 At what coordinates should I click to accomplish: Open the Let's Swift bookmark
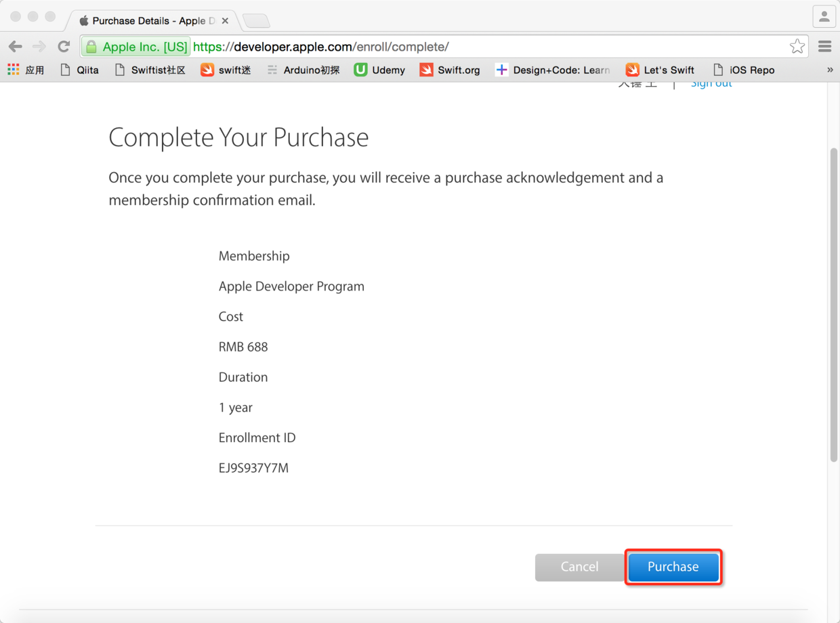(x=660, y=70)
